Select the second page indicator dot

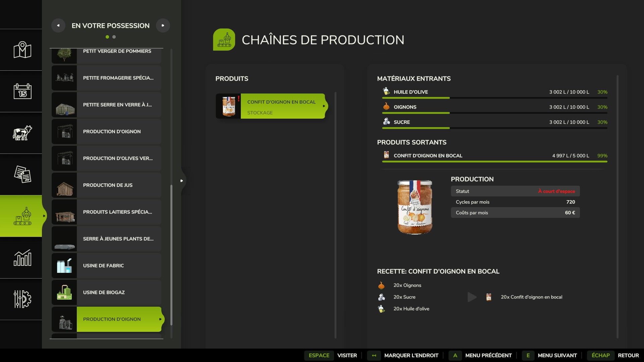click(114, 37)
